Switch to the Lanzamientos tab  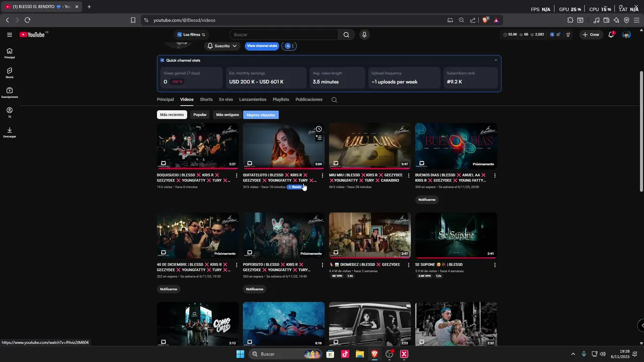[253, 100]
